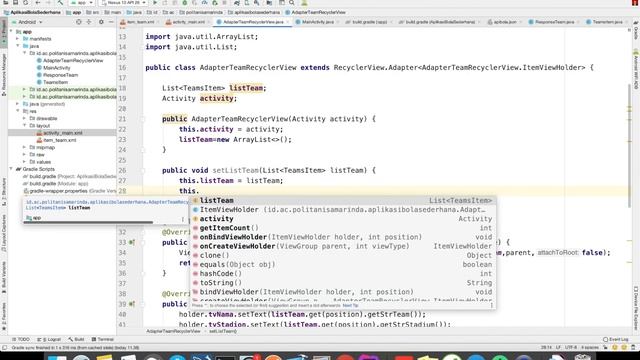This screenshot has width=640, height=360.
Task: Open the Logcat tool window
Action: 49,339
